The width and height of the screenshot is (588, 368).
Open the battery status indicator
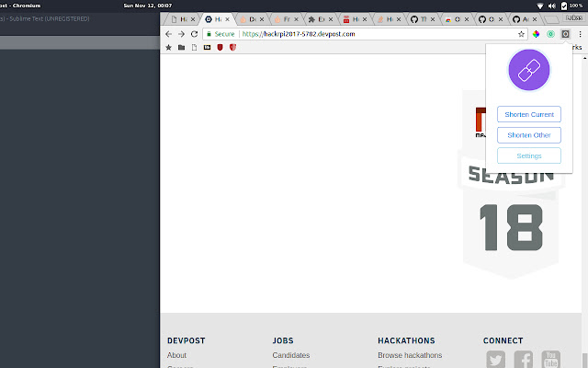click(571, 6)
